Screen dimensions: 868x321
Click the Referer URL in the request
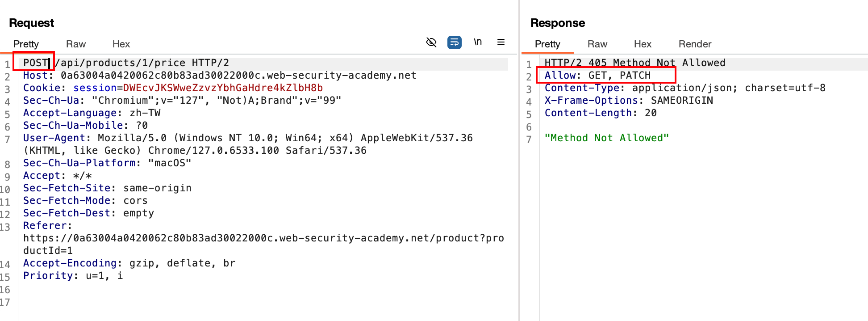(263, 238)
